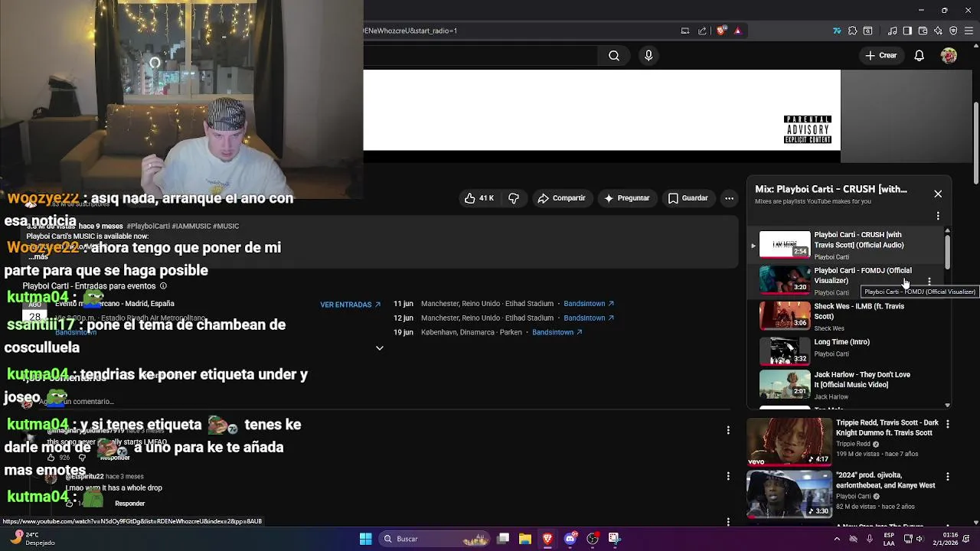The image size is (980, 551).
Task: Open options for "2024" recommended video
Action: (x=948, y=477)
